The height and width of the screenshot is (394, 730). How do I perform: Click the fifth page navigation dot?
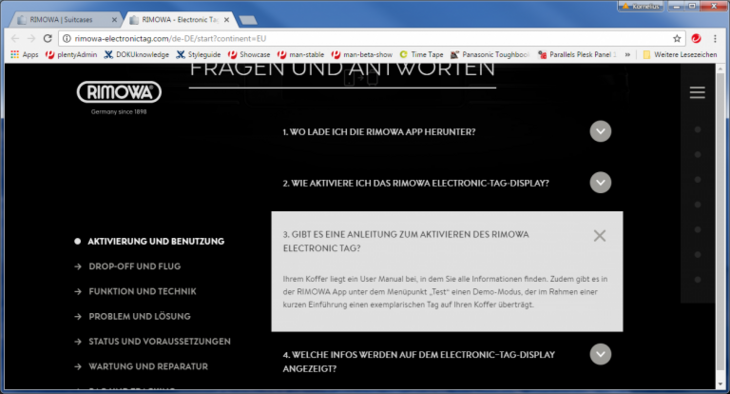(697, 230)
